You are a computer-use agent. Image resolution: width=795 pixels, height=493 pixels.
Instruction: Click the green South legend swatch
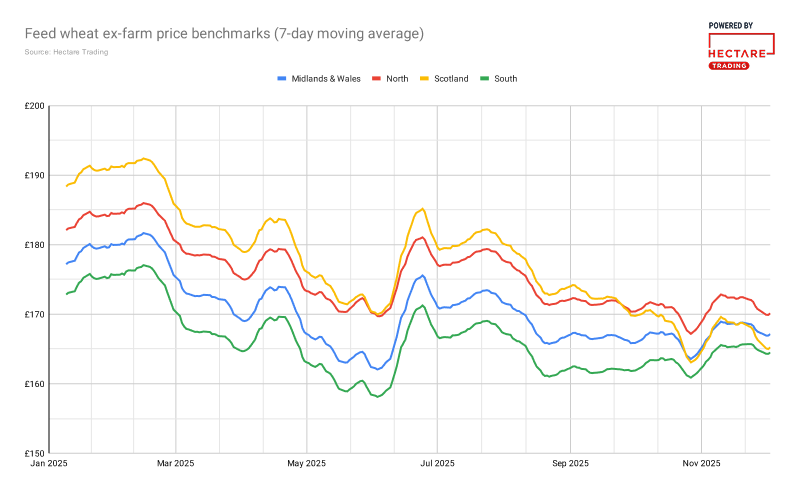(x=485, y=78)
